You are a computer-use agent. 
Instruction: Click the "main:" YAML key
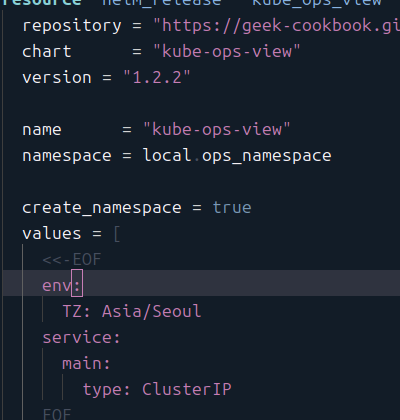pyautogui.click(x=86, y=363)
